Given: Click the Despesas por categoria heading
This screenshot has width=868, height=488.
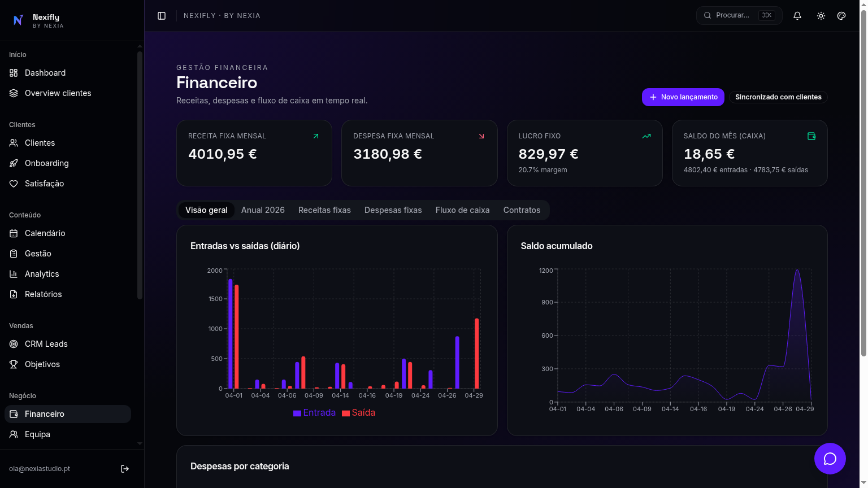Looking at the screenshot, I should 240,467.
